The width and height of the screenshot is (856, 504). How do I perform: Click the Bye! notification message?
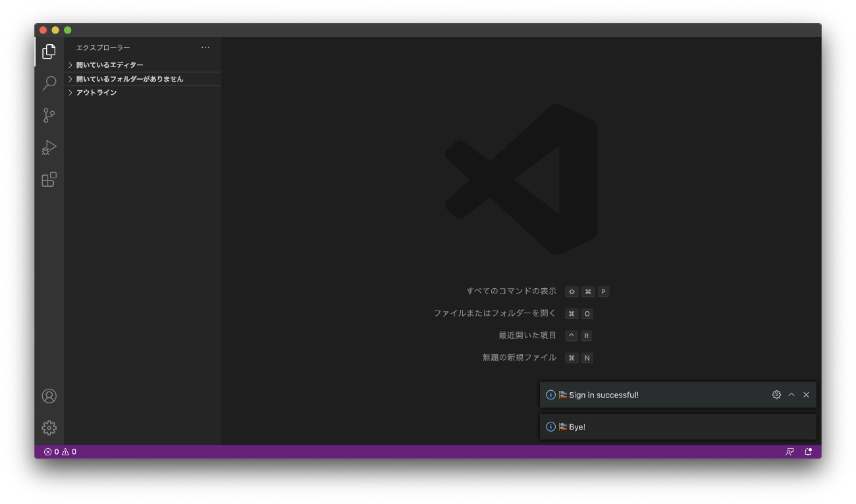point(577,427)
